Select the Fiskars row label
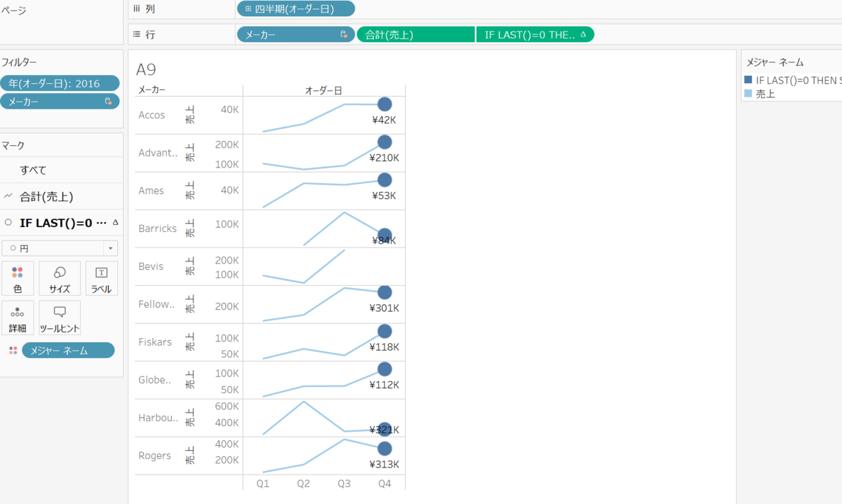842x504 pixels. (155, 342)
